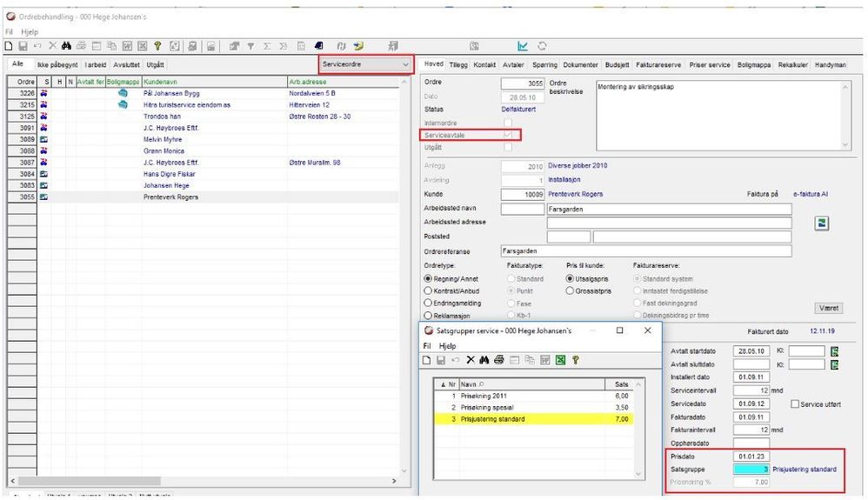
Task: Click the Prisdato input field
Action: 751,457
